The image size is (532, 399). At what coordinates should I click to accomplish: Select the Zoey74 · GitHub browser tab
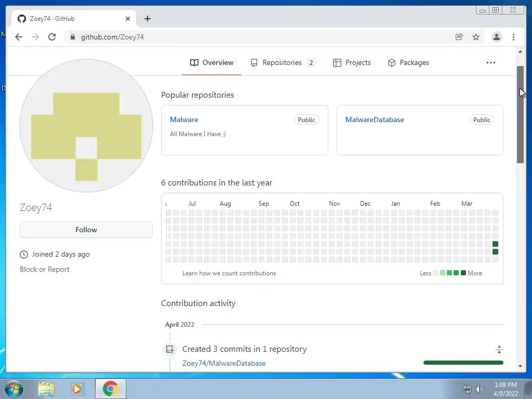point(74,19)
